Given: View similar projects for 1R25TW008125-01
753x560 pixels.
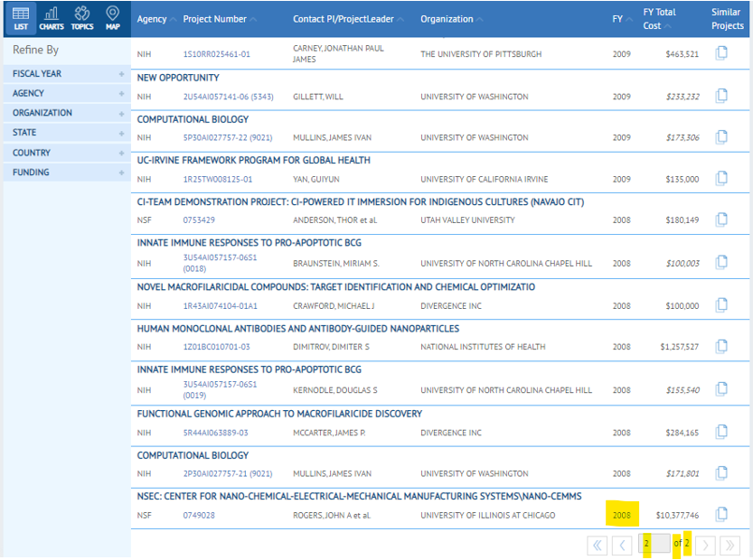Looking at the screenshot, I should point(721,179).
